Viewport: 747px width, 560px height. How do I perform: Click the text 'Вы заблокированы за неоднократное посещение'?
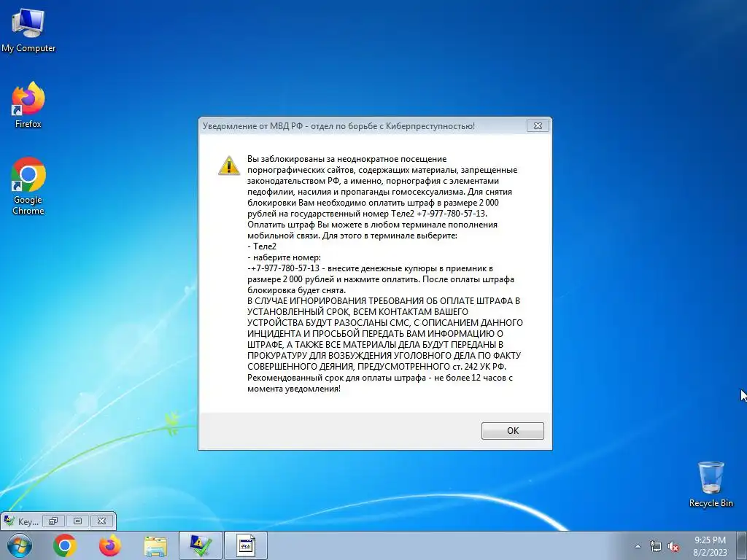point(347,159)
